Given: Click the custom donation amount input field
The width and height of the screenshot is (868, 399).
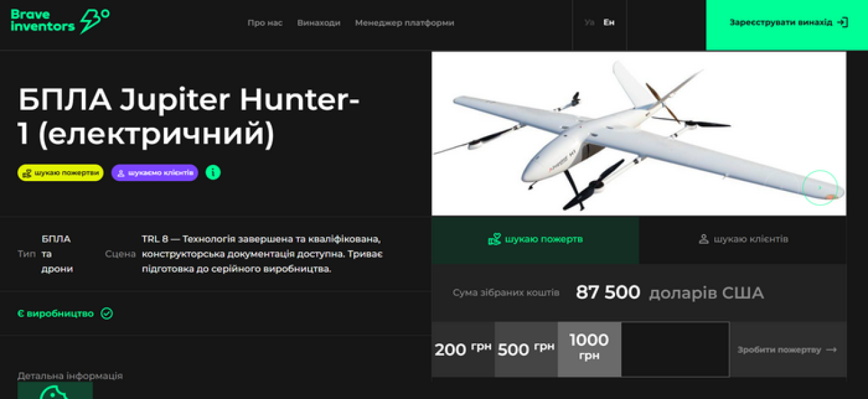Looking at the screenshot, I should [x=675, y=349].
